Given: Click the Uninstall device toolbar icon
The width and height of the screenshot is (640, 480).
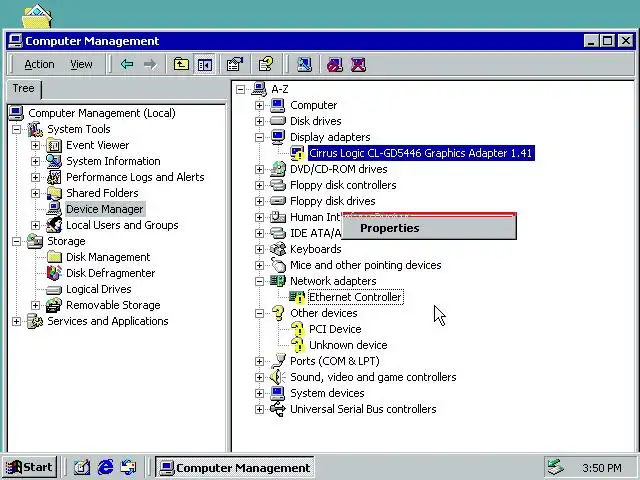Looking at the screenshot, I should click(x=358, y=64).
